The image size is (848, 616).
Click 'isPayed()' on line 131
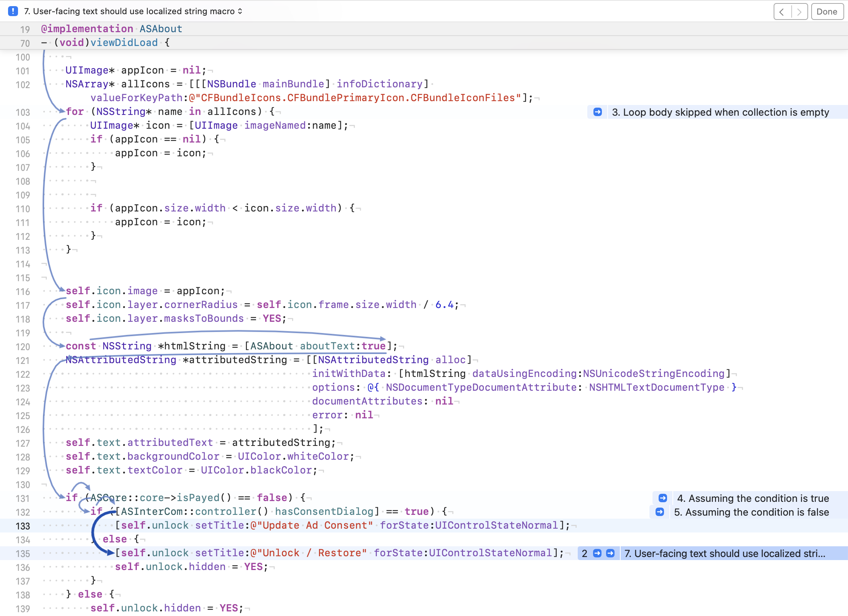pyautogui.click(x=204, y=498)
